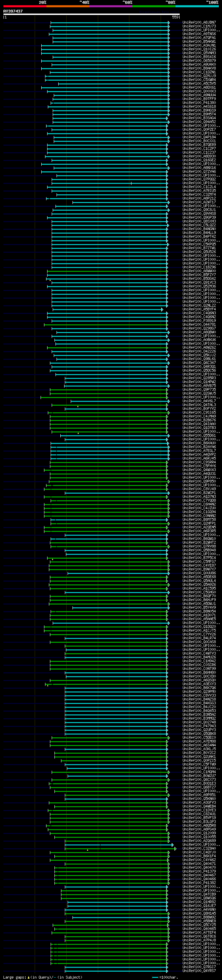The image size is (222, 980).
Task: Select hit label UniRef100_C1C2P7
Action: point(199,148)
